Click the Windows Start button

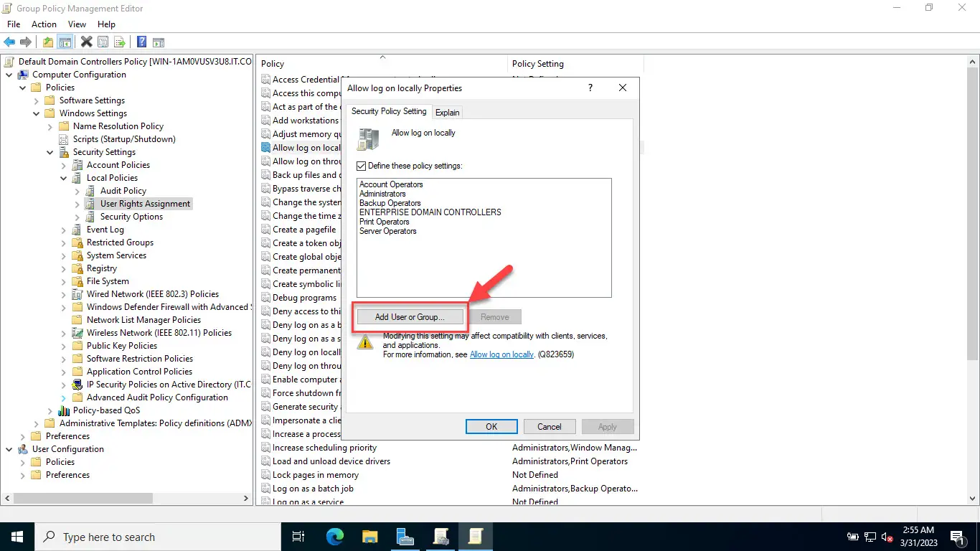pos(17,537)
